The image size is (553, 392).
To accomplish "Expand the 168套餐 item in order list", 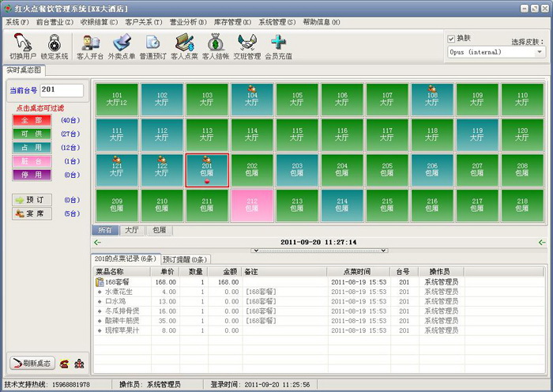I will [x=100, y=281].
